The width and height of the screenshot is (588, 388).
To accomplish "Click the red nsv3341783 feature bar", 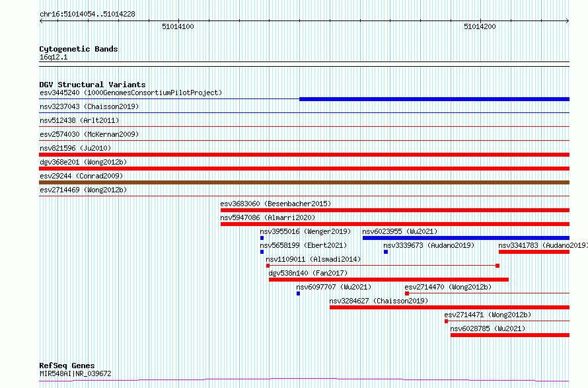I will coord(534,252).
